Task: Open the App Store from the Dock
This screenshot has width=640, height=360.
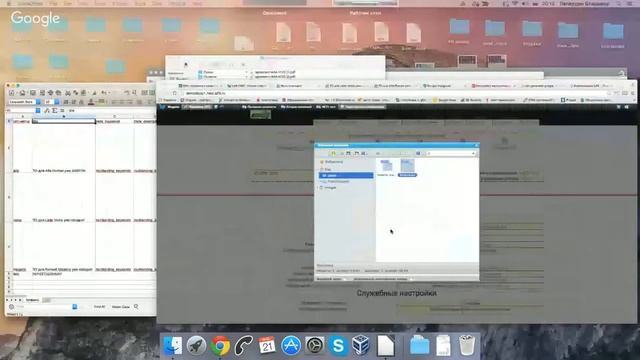Action: pyautogui.click(x=291, y=346)
